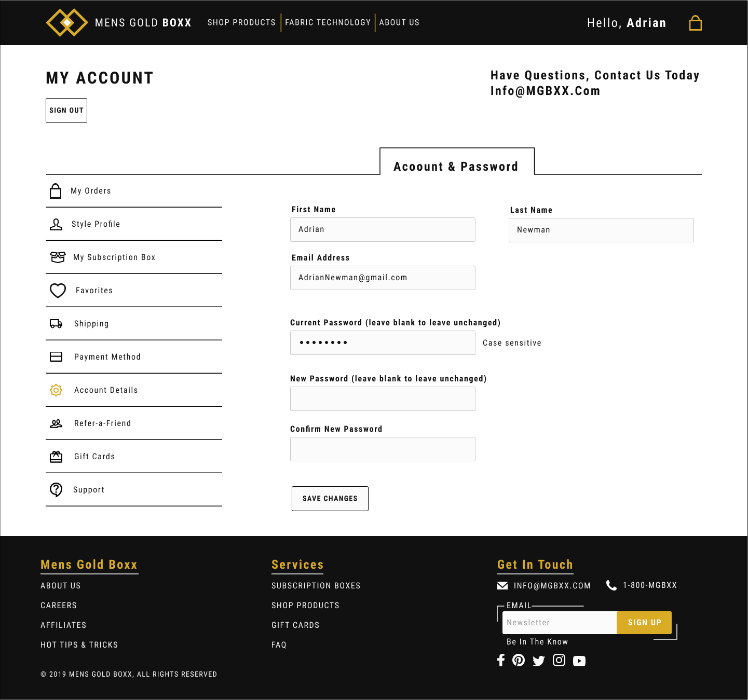
Task: Click the Favorites heart icon
Action: 58,291
